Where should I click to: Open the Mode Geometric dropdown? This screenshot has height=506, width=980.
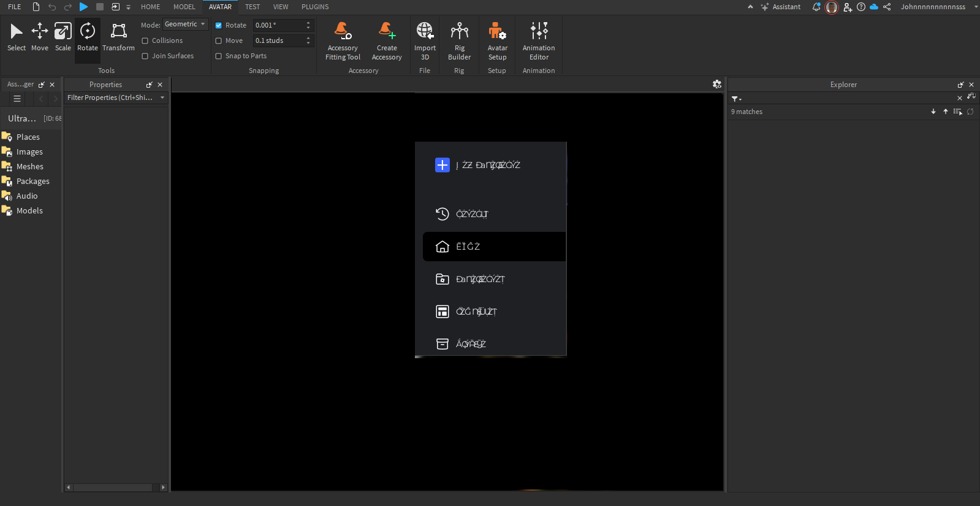(186, 25)
